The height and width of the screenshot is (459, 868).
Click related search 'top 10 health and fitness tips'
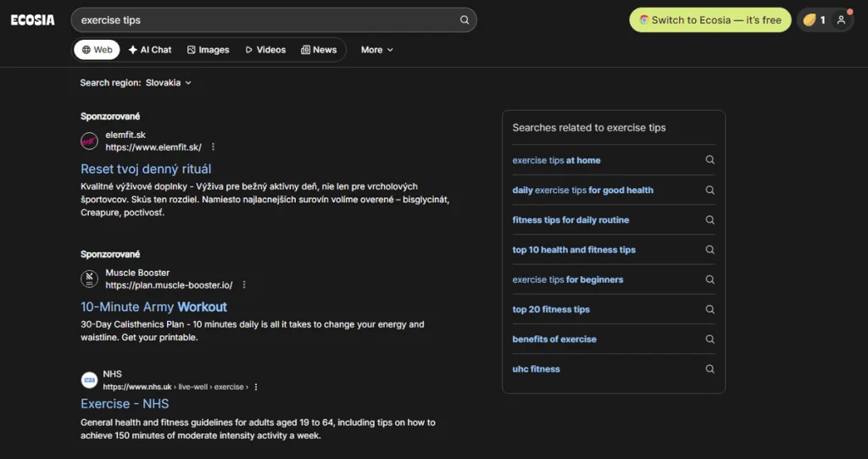[x=574, y=250]
